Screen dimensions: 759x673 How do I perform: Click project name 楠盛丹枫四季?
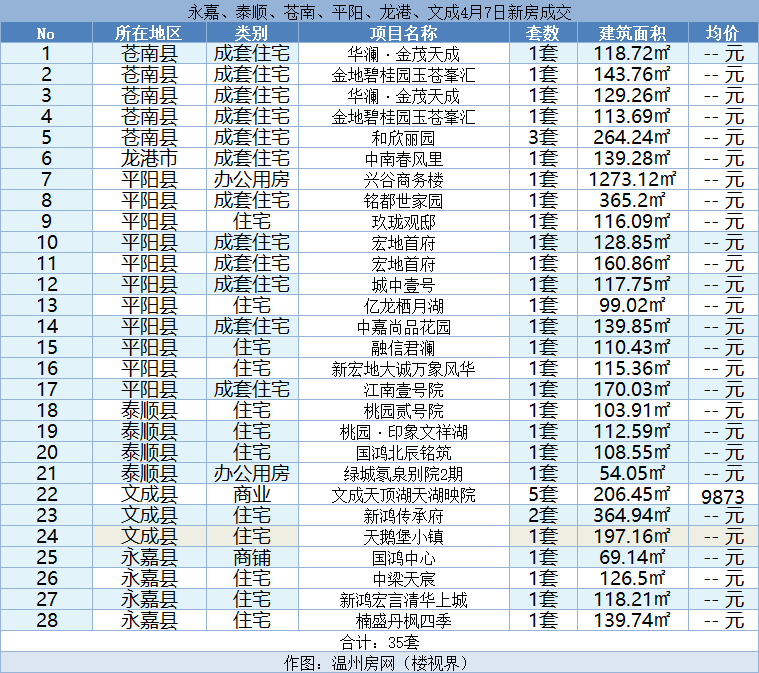[x=403, y=621]
